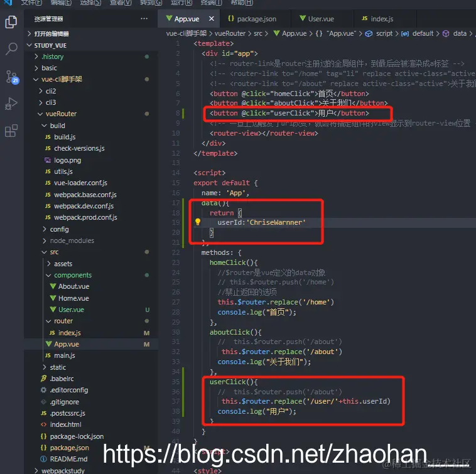This screenshot has height=474, width=476.
Task: Open Source Control with the 21 badge
Action: point(12,77)
